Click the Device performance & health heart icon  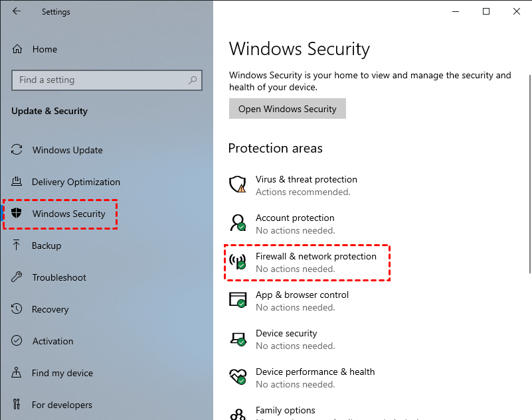(237, 377)
